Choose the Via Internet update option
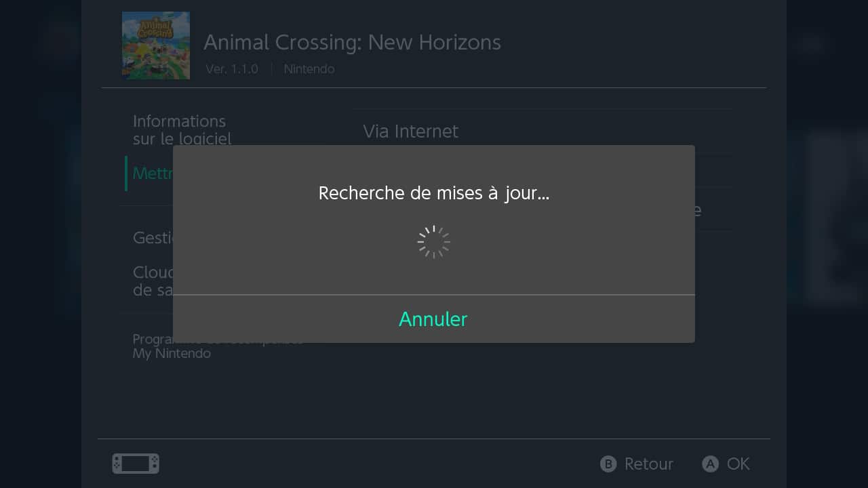868x488 pixels. [410, 131]
